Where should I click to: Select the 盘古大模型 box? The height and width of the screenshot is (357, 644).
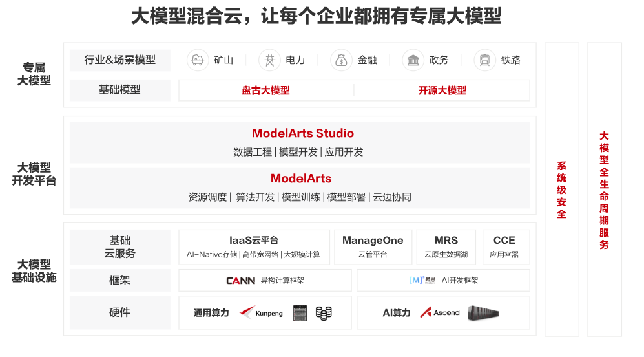(x=265, y=91)
